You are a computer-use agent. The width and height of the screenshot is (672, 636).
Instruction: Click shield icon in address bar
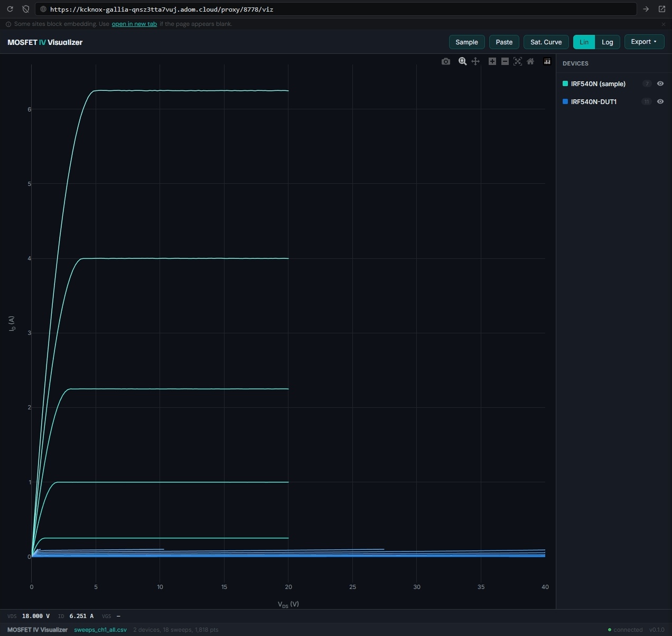(x=26, y=9)
